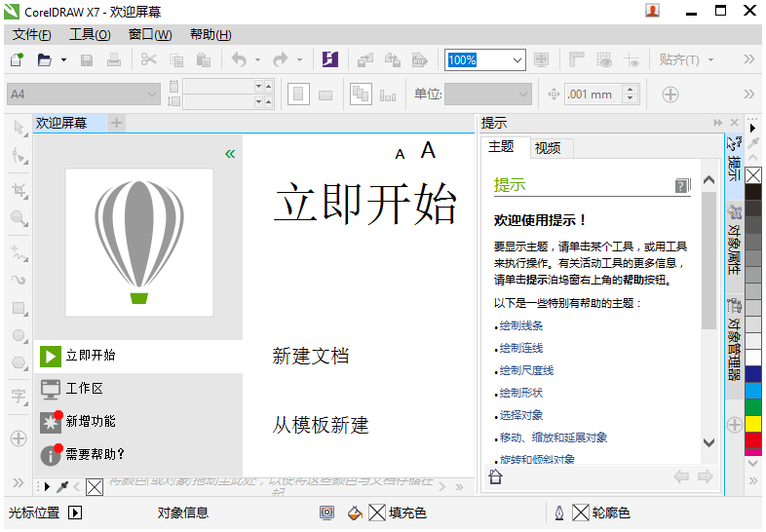The height and width of the screenshot is (532, 766).
Task: Expand the 光标位置 status bar arrow
Action: 75,513
